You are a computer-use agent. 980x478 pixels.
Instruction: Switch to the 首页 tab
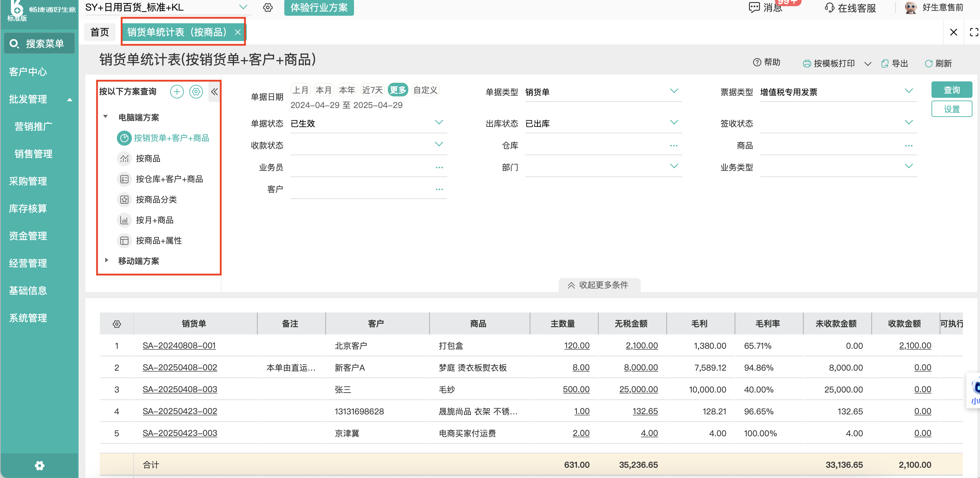point(100,32)
